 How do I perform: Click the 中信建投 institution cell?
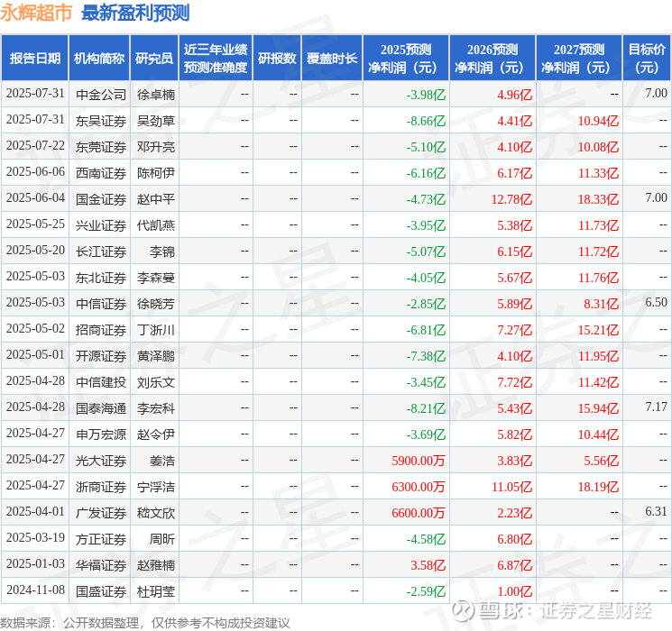click(x=101, y=382)
